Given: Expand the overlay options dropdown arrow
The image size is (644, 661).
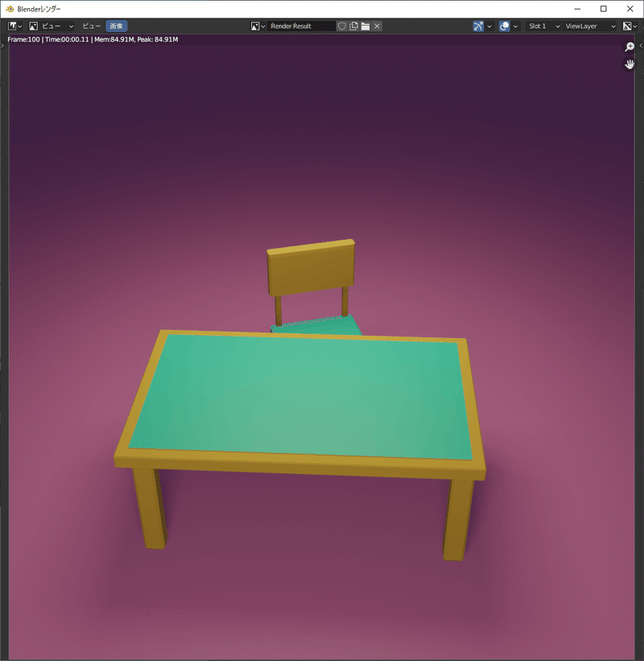Looking at the screenshot, I should 515,26.
